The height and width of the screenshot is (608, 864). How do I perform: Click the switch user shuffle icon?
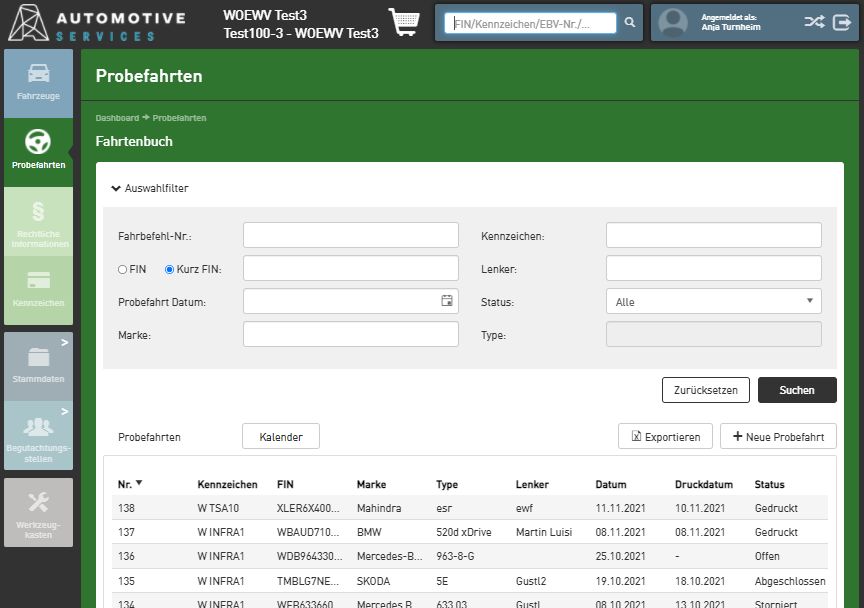coord(814,22)
